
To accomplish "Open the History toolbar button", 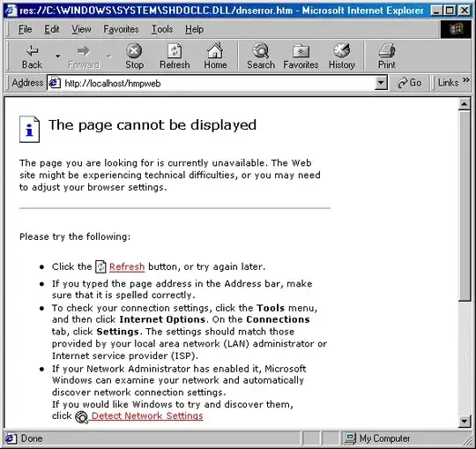I will tap(342, 56).
